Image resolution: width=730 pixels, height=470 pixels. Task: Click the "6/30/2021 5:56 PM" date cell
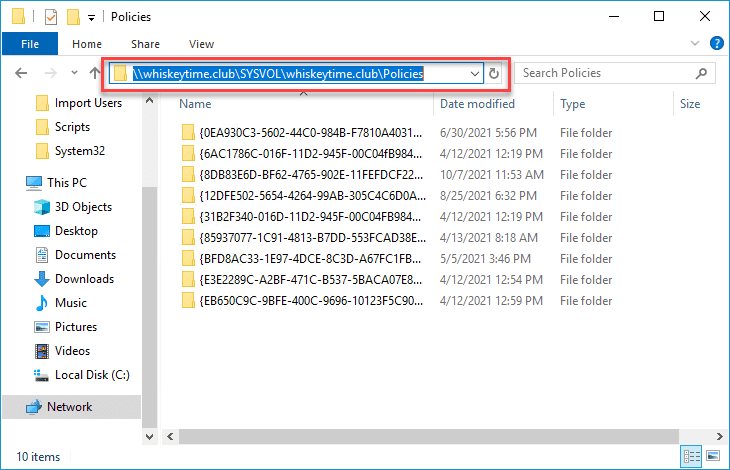click(x=488, y=133)
